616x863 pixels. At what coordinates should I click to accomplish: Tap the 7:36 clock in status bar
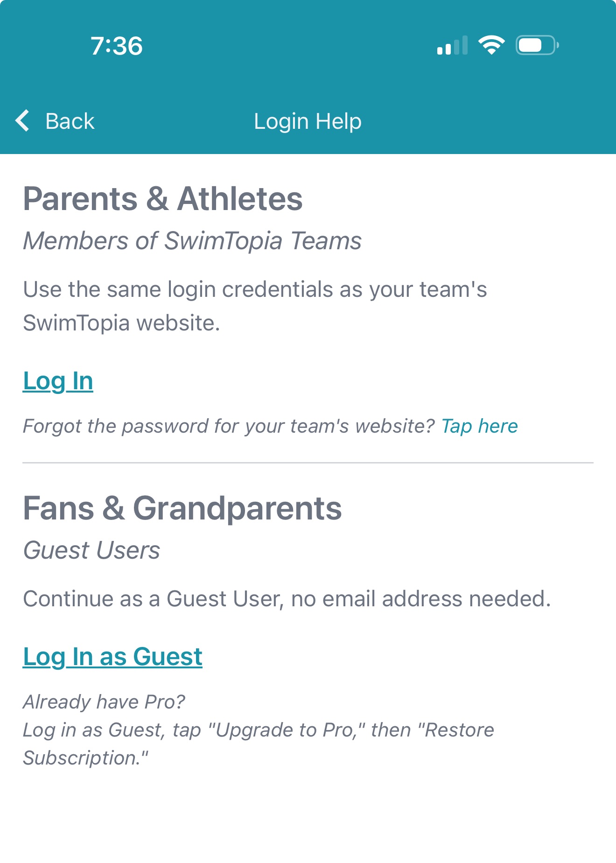point(117,46)
